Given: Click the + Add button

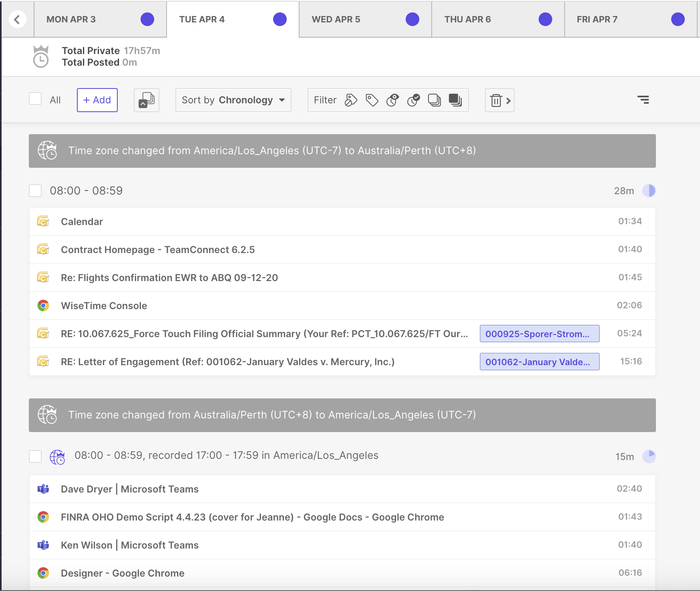Looking at the screenshot, I should click(x=97, y=100).
